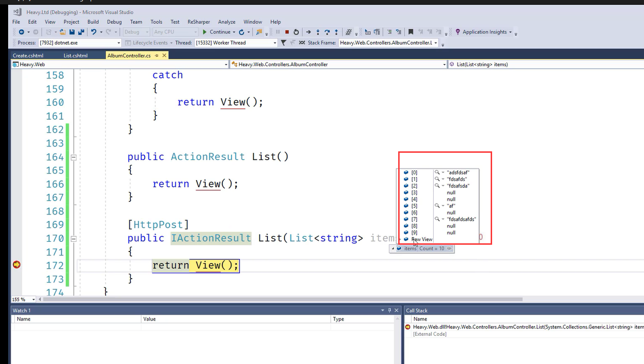Open the text visualizer magnifier for "adsfdsaf"

pos(437,172)
